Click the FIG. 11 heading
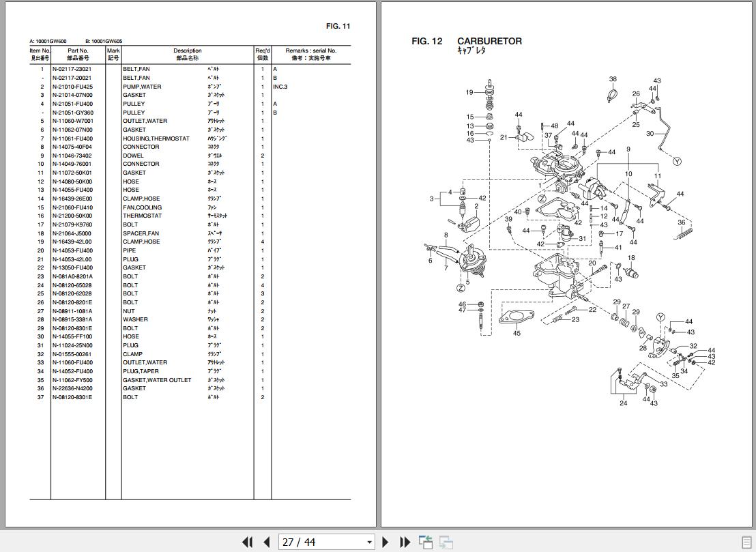 tap(338, 26)
